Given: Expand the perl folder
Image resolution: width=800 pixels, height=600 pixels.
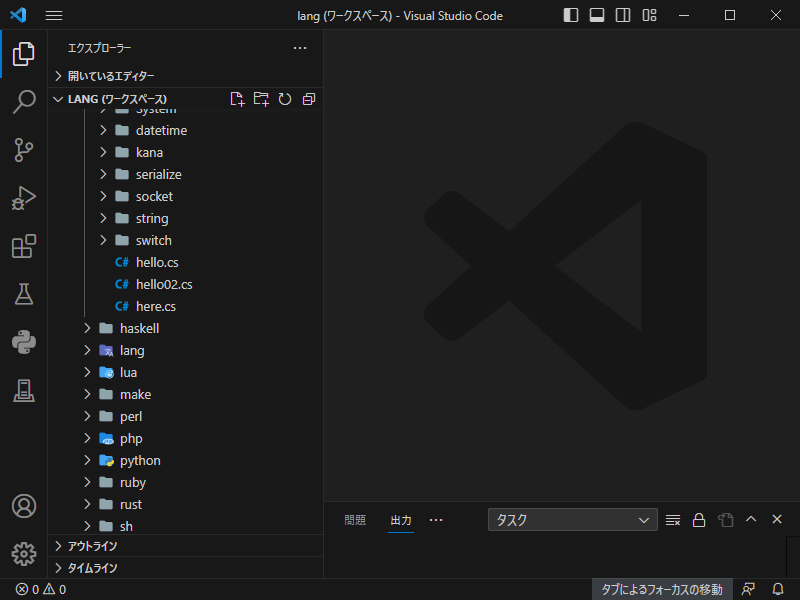Looking at the screenshot, I should coord(186,416).
